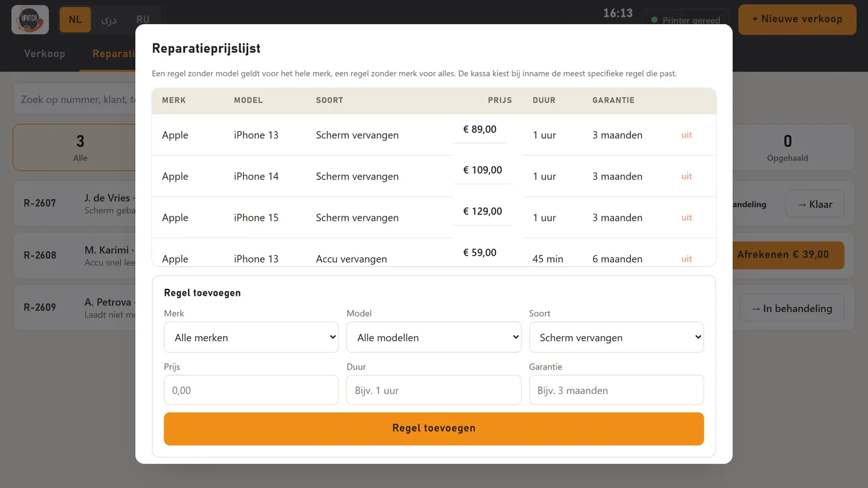Mark repair R-2607 as Klaar

click(x=814, y=204)
